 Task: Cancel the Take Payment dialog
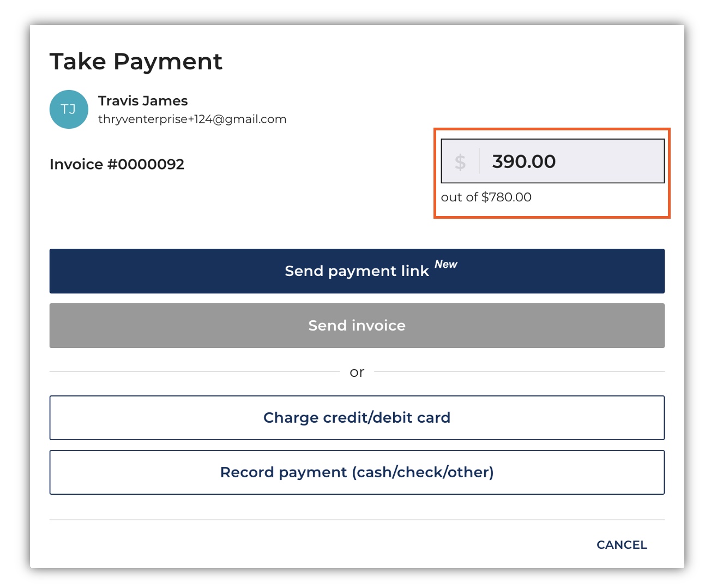coord(622,545)
